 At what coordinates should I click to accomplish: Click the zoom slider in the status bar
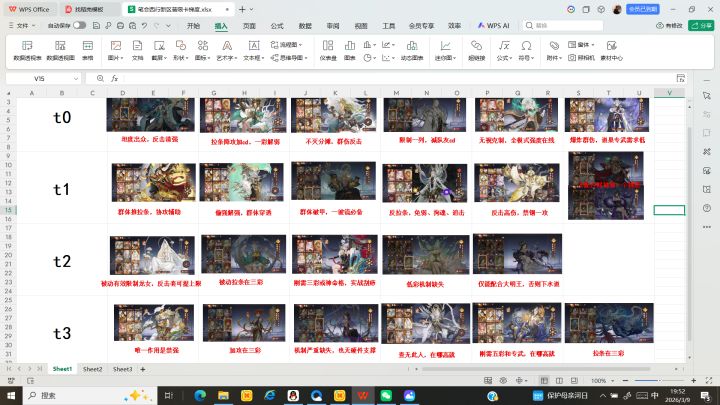[659, 381]
